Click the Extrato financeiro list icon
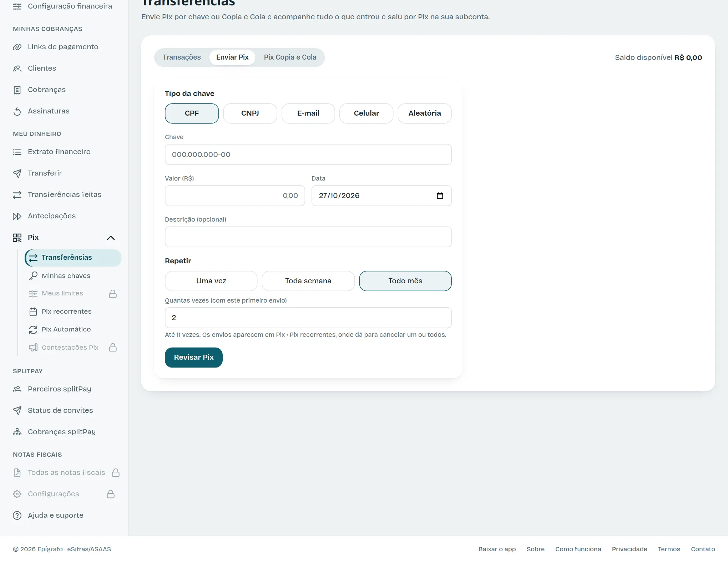The width and height of the screenshot is (728, 562). pos(17,152)
